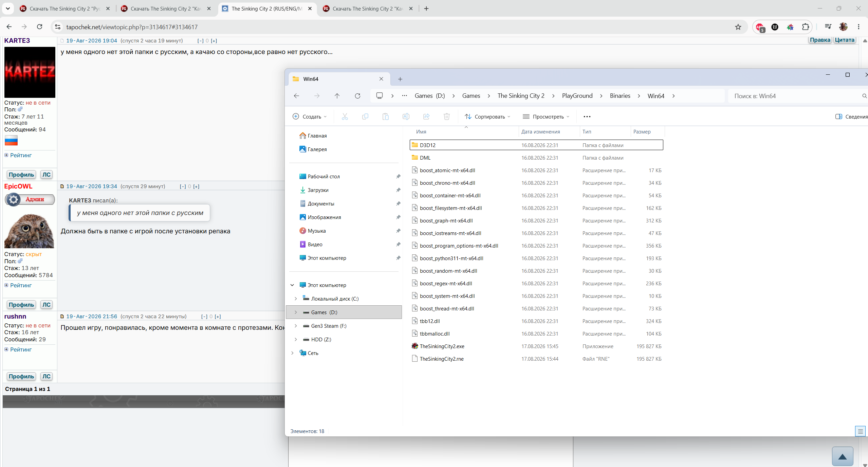Image resolution: width=868 pixels, height=467 pixels.
Task: Open Профиль button of KARTE3
Action: pyautogui.click(x=21, y=175)
